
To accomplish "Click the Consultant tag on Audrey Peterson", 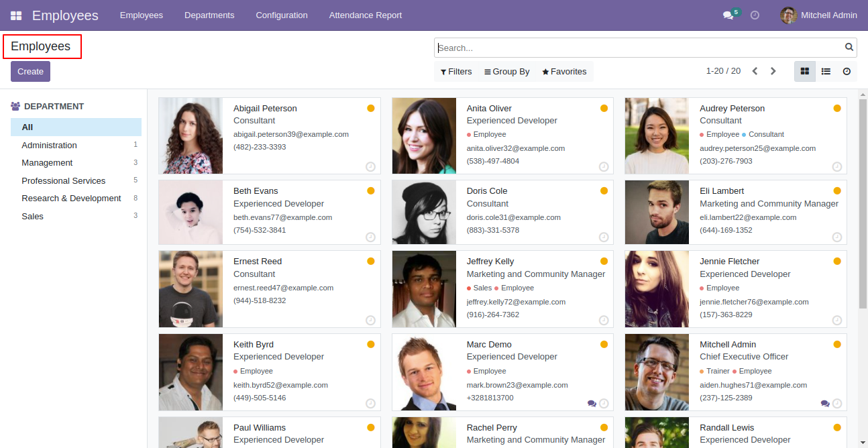I will coord(763,134).
